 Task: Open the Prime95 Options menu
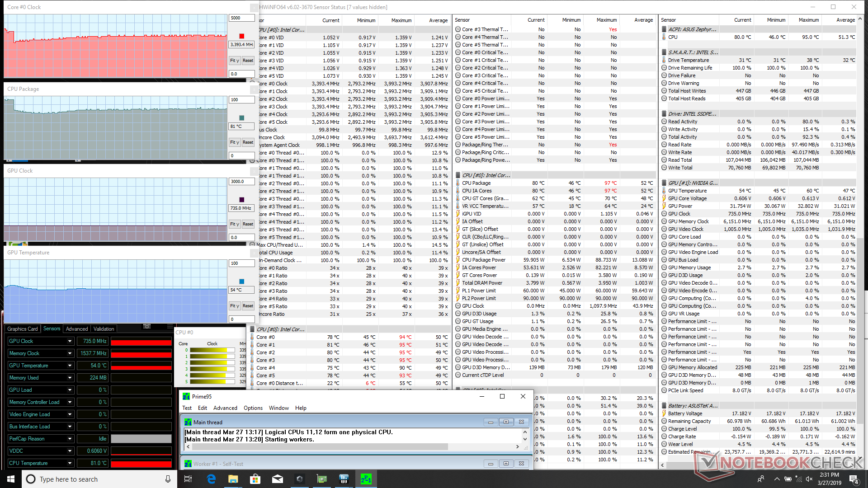tap(253, 408)
